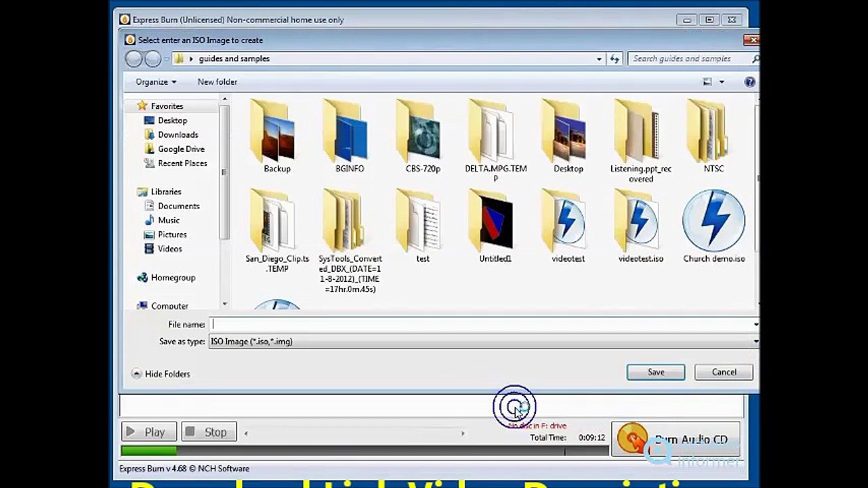Open the Untitled1 folder
This screenshot has width=868, height=488.
pyautogui.click(x=496, y=226)
